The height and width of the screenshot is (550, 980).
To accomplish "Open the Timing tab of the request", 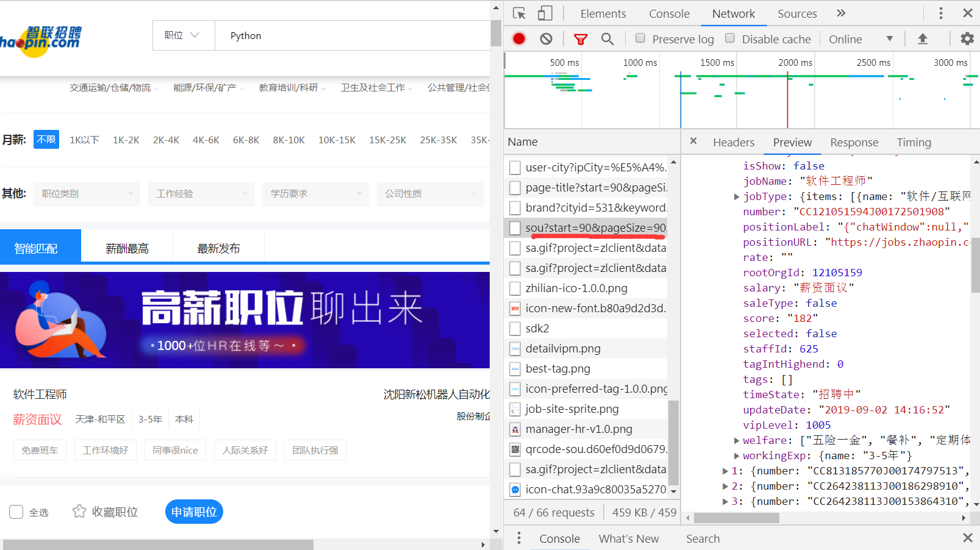I will pos(914,142).
